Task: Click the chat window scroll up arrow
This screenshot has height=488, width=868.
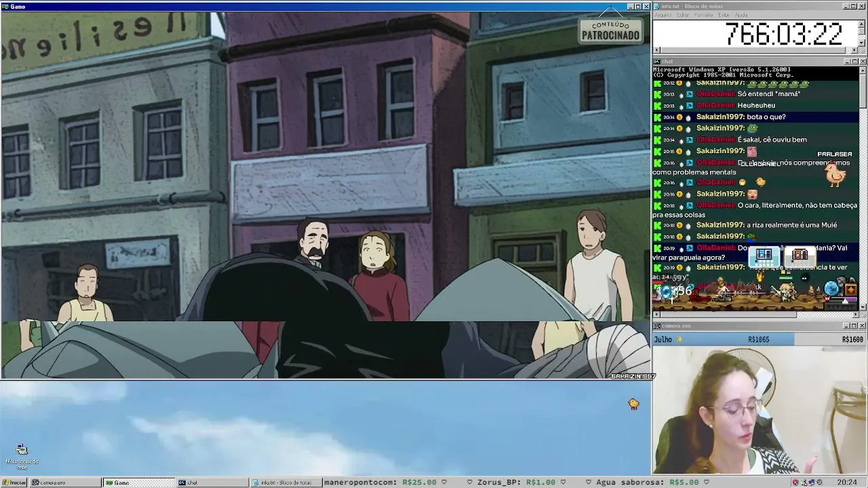Action: (863, 70)
